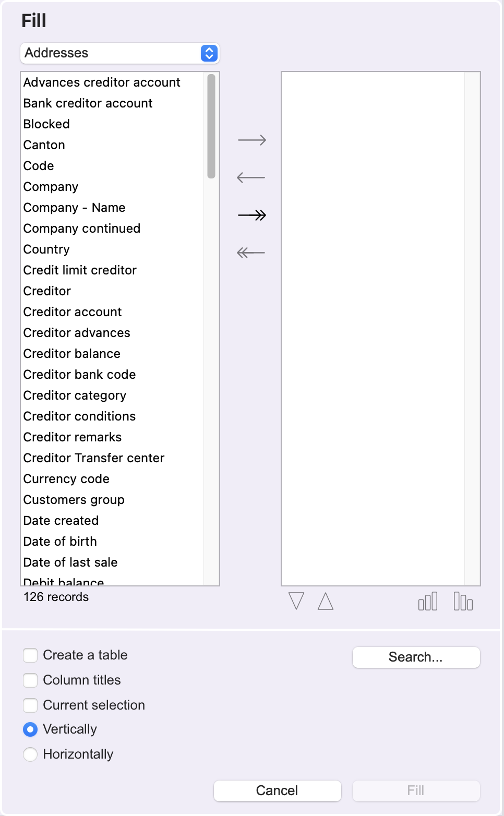Click the ascending bars sort icon
The width and height of the screenshot is (504, 816).
(x=428, y=601)
